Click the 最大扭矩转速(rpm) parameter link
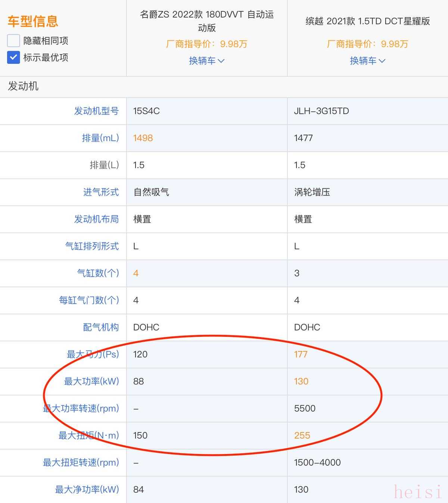The height and width of the screenshot is (503, 448). click(81, 462)
